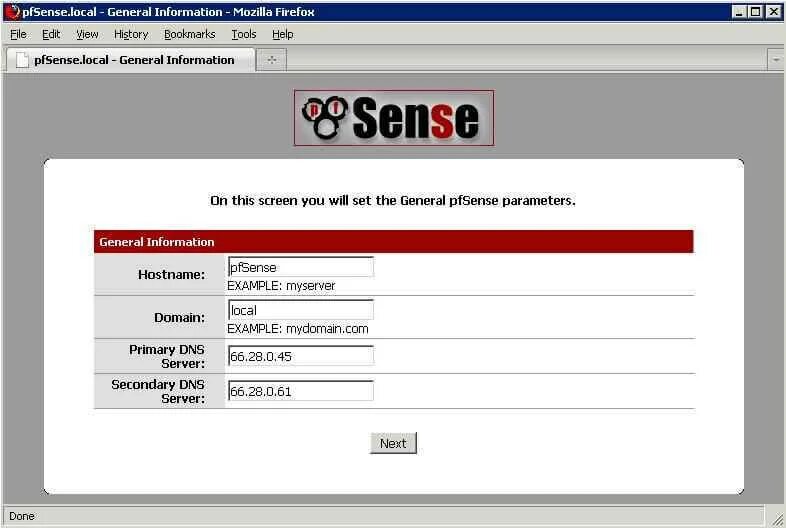
Task: Focus the Domain input field
Action: pyautogui.click(x=301, y=310)
